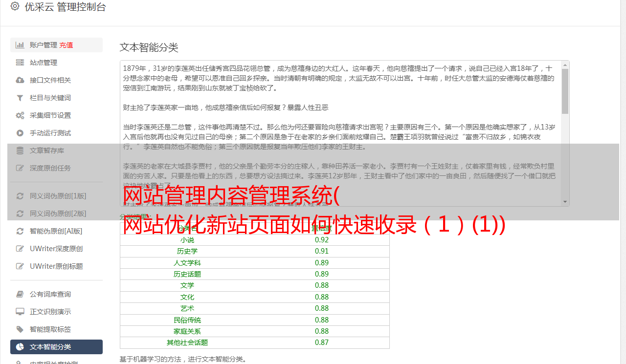Click the refresh icon for 同义词伪原创[2版]
The width and height of the screenshot is (626, 364).
(x=20, y=214)
